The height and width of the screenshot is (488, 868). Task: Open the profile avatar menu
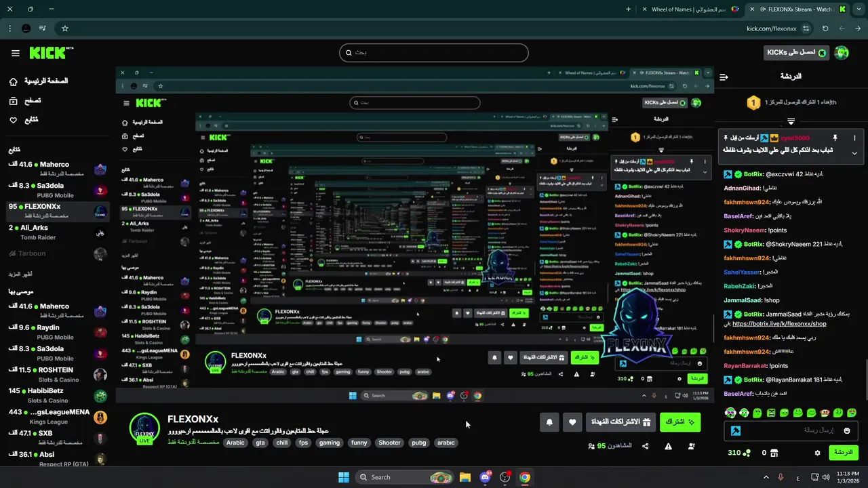click(x=842, y=53)
